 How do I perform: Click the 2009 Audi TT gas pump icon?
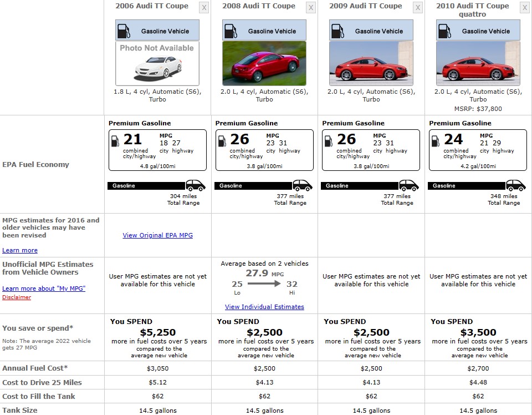pyautogui.click(x=337, y=31)
